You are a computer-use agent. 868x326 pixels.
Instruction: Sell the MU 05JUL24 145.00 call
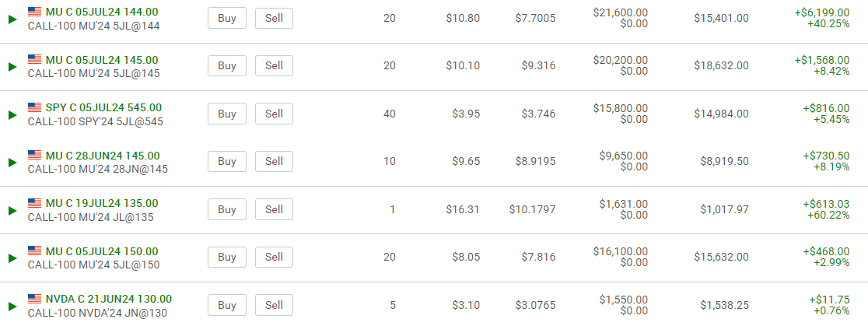(x=274, y=66)
